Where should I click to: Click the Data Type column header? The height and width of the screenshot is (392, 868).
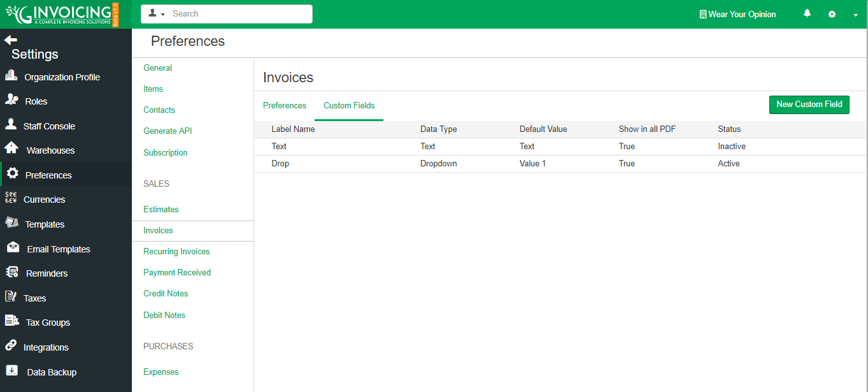pyautogui.click(x=439, y=129)
